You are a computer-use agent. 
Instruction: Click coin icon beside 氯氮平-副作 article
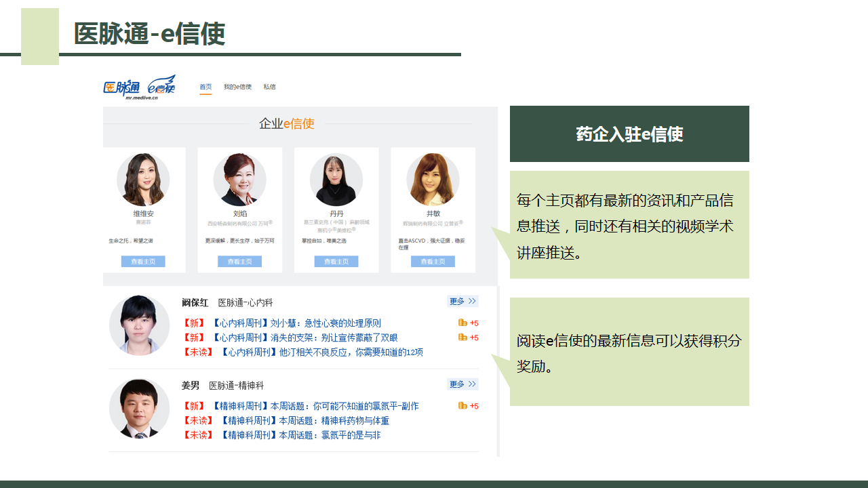tap(463, 406)
